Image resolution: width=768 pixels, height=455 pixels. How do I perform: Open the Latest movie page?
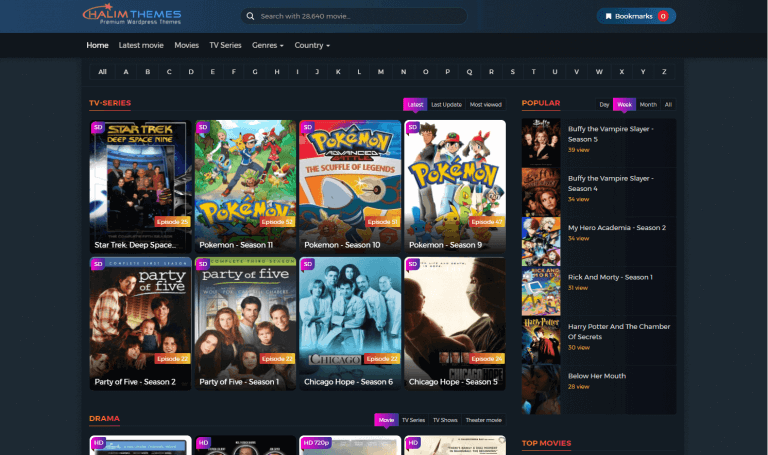click(x=141, y=45)
